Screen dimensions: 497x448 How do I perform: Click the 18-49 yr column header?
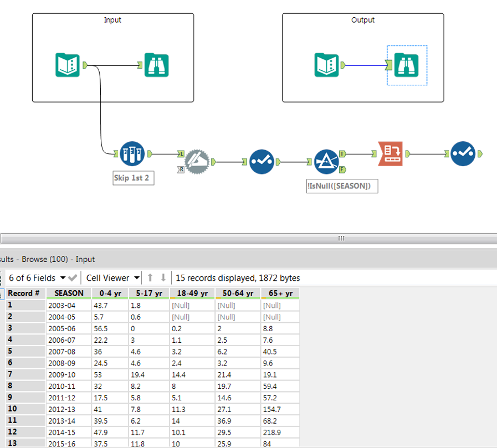pos(192,293)
